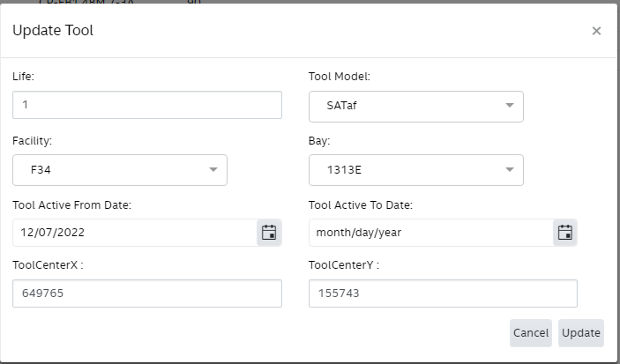Click the Update button
Image resolution: width=620 pixels, height=364 pixels.
[581, 332]
